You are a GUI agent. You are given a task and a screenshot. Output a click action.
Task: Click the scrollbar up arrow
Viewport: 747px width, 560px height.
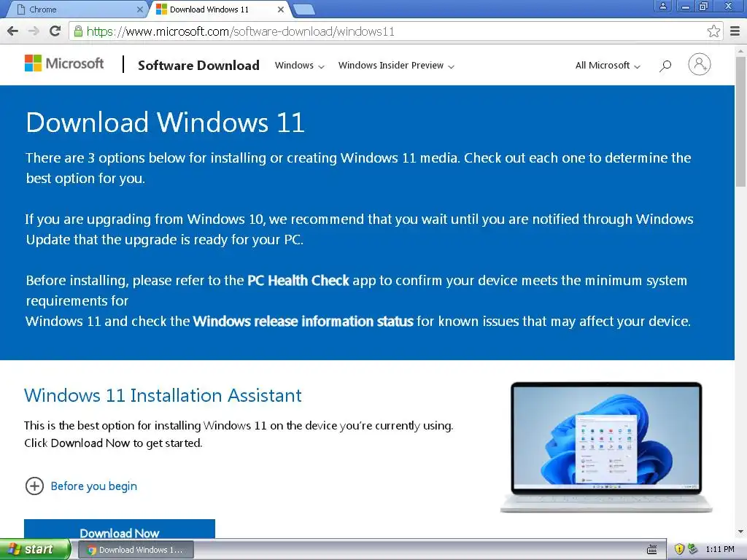click(740, 50)
